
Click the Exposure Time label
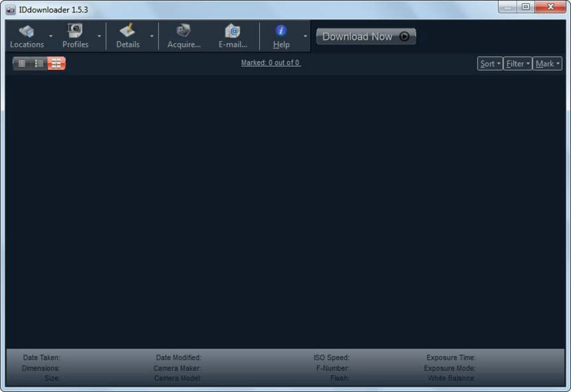pyautogui.click(x=451, y=357)
